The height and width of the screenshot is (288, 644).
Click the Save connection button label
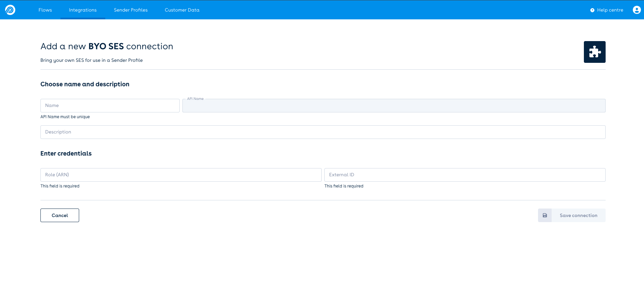coord(578,215)
